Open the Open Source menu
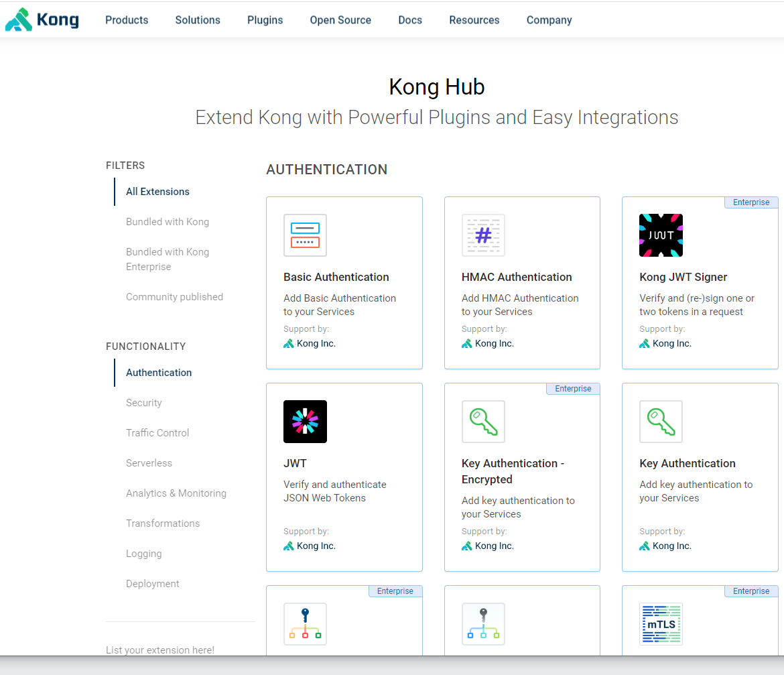 [x=340, y=20]
